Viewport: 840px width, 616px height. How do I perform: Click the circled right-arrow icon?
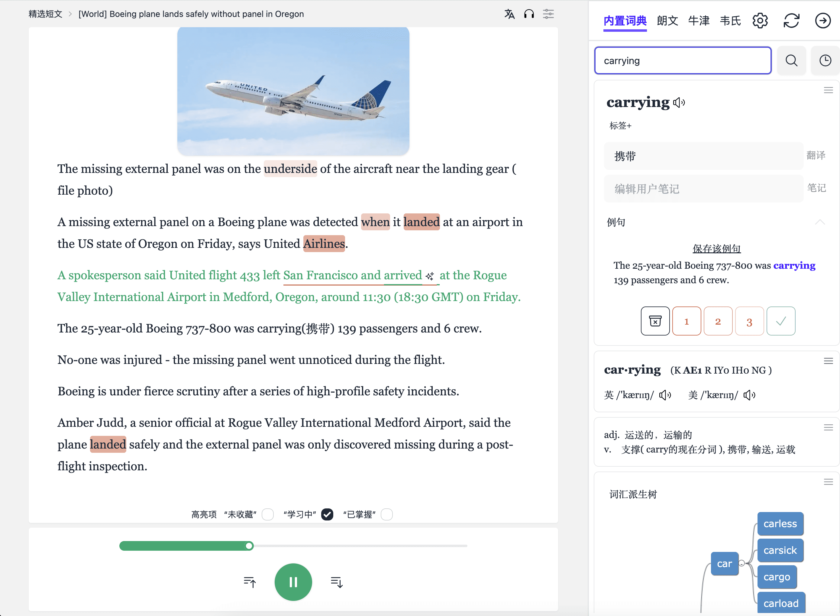(822, 21)
